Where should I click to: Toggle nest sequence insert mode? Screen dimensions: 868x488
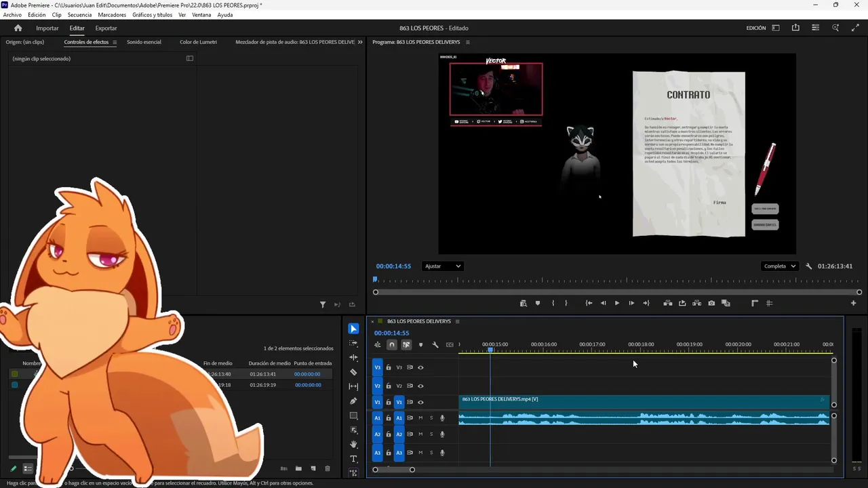pyautogui.click(x=377, y=345)
